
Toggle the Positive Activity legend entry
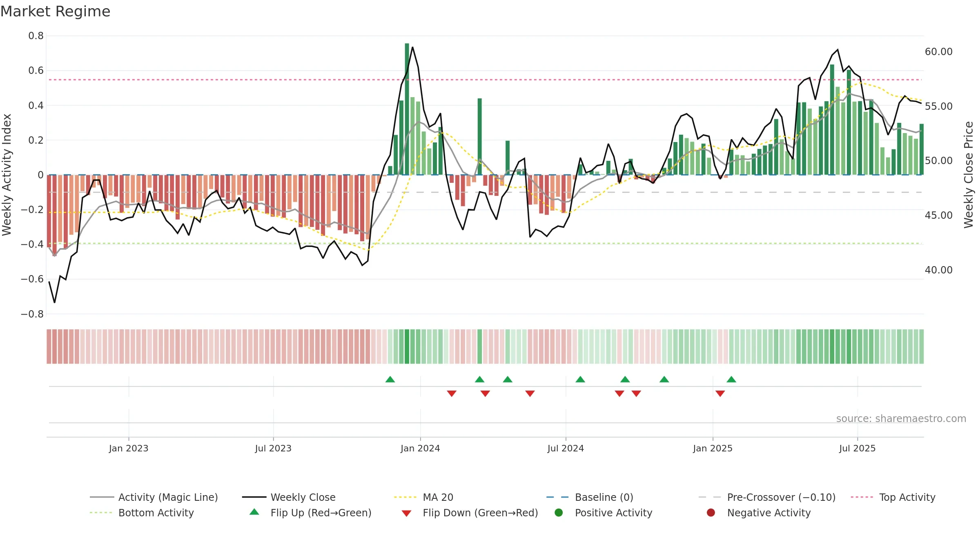(604, 513)
